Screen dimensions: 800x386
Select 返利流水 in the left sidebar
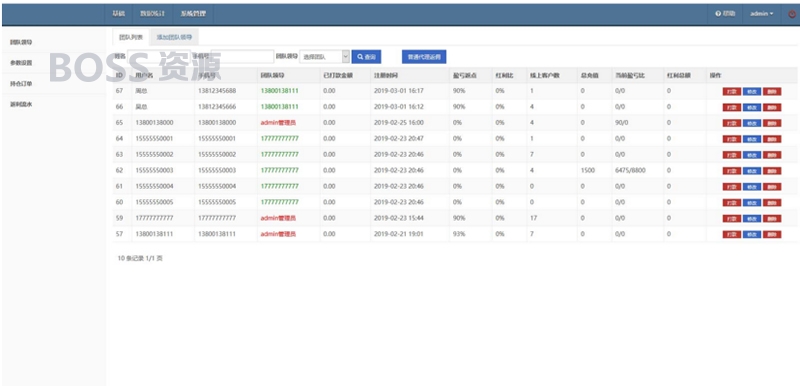click(x=21, y=104)
